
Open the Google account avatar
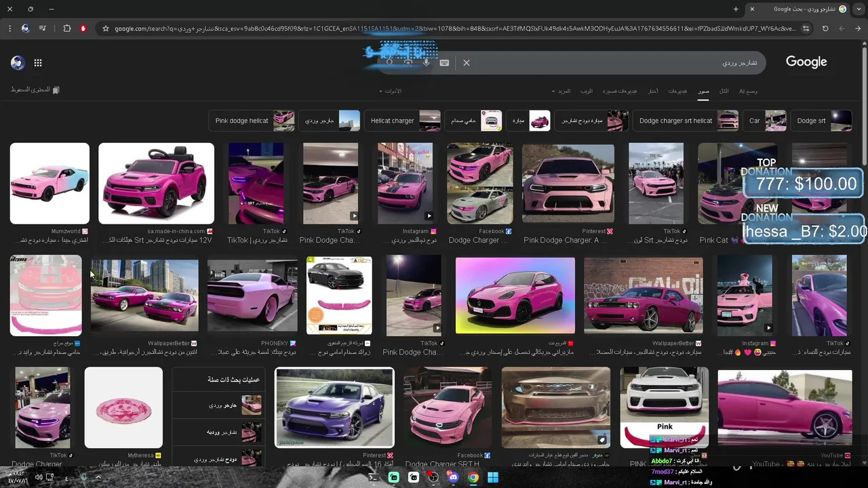(18, 62)
